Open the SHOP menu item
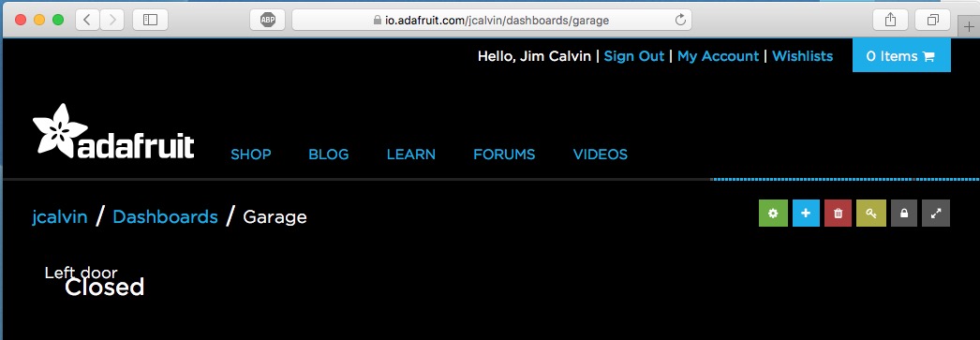 click(251, 155)
